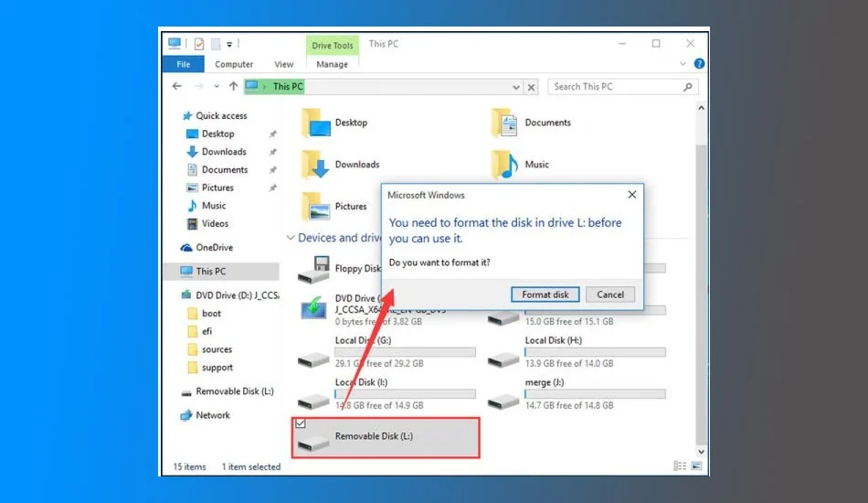Screen dimensions: 868x503
Task: Click the This PC icon in title bar
Action: click(x=175, y=43)
